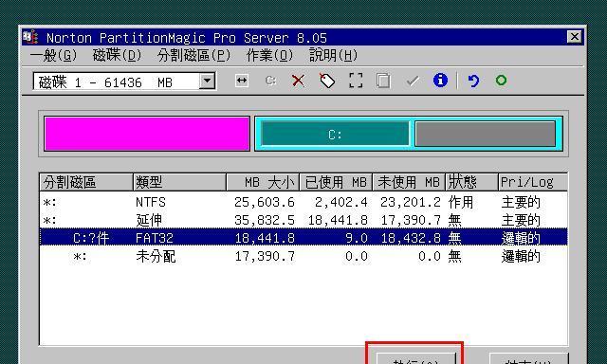Click the 類型 column header
The width and height of the screenshot is (607, 364).
pyautogui.click(x=179, y=182)
